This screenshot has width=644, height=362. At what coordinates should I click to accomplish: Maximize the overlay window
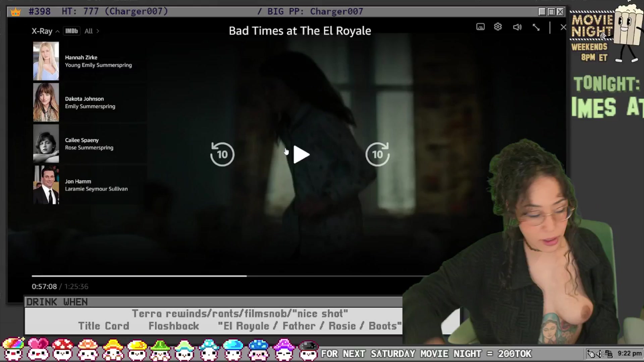click(551, 12)
